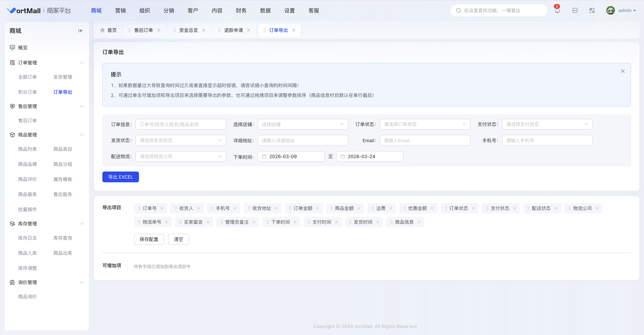Remove 商品信息 export item
This screenshot has width=644, height=335.
[x=419, y=222]
